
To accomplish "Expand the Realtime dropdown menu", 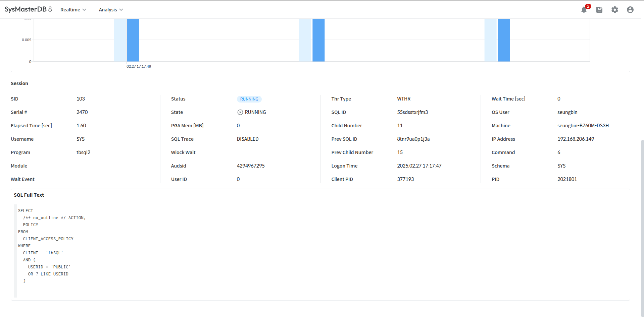I will point(73,10).
